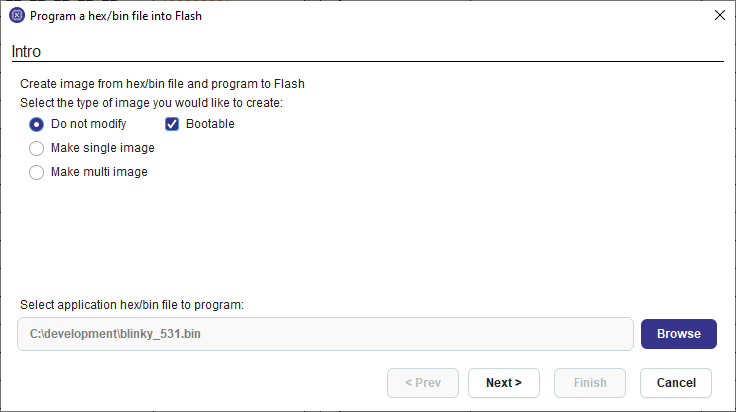Click the Make multi image label text
This screenshot has width=736, height=412.
(99, 172)
